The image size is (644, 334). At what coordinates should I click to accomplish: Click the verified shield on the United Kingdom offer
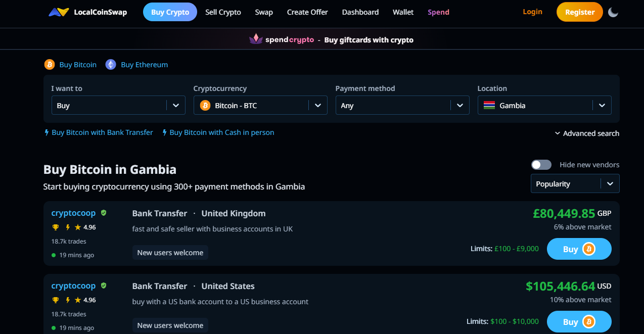(x=104, y=213)
